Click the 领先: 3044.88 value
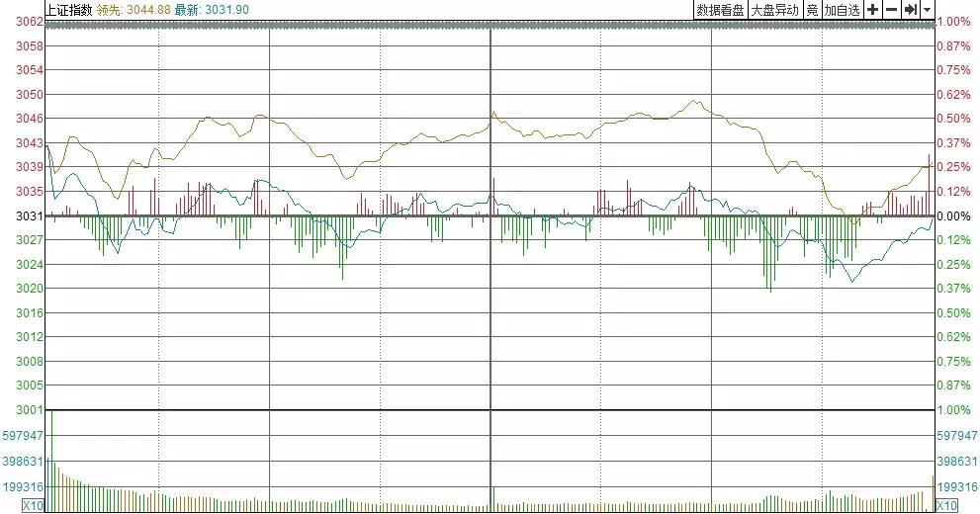This screenshot has height=514, width=980. 134,10
